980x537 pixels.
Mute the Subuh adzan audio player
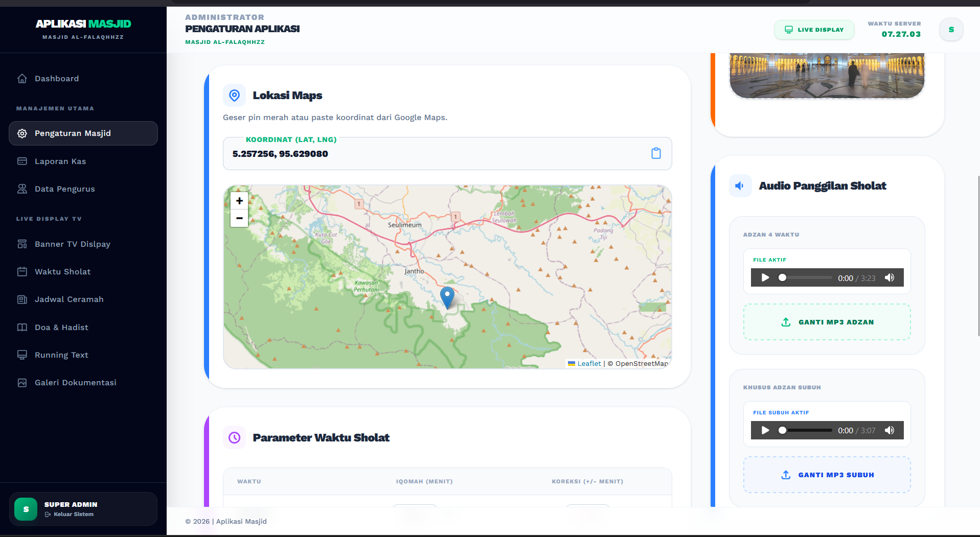coord(890,431)
